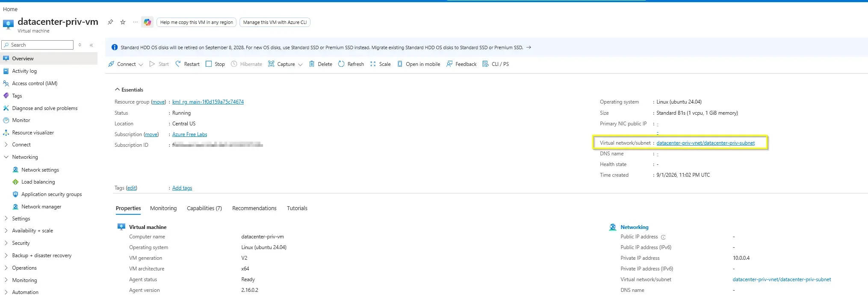This screenshot has width=868, height=297.
Task: Open Load balancing
Action: pos(38,182)
